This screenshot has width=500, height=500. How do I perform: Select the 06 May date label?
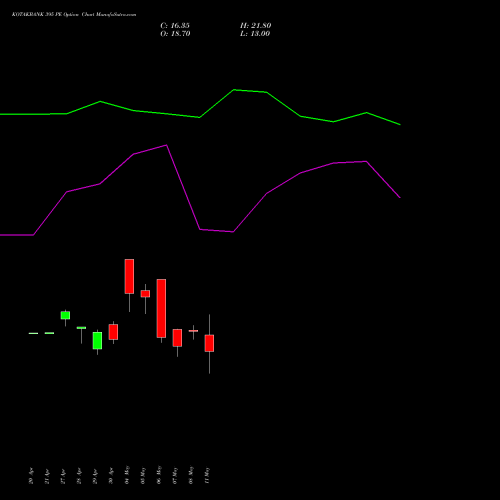pyautogui.click(x=159, y=475)
